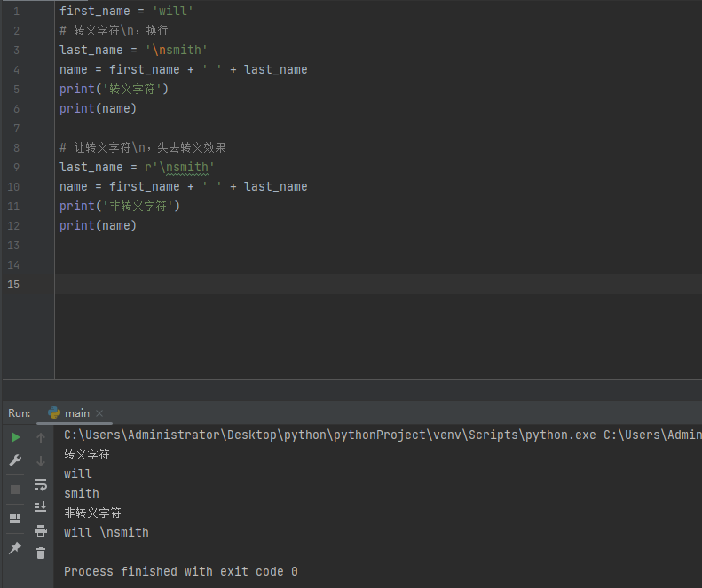Screen dimensions: 702x588
Task: Click the green Rerun main button
Action: point(15,437)
